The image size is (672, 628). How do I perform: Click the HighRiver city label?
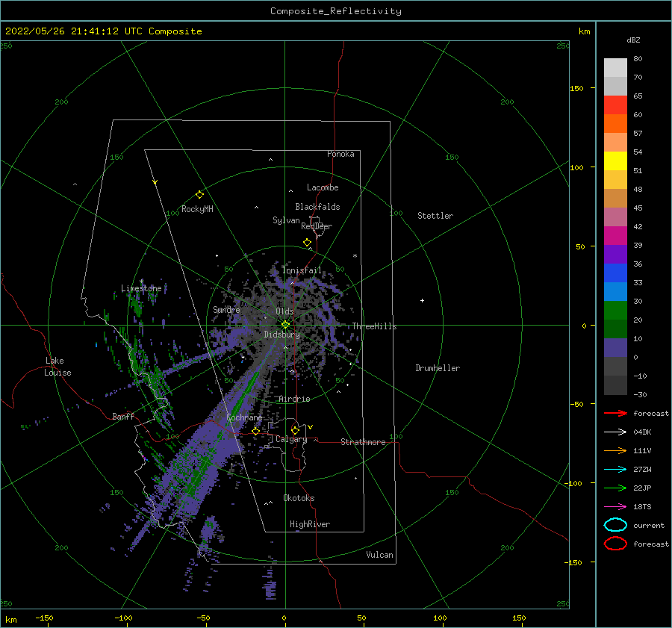[310, 524]
